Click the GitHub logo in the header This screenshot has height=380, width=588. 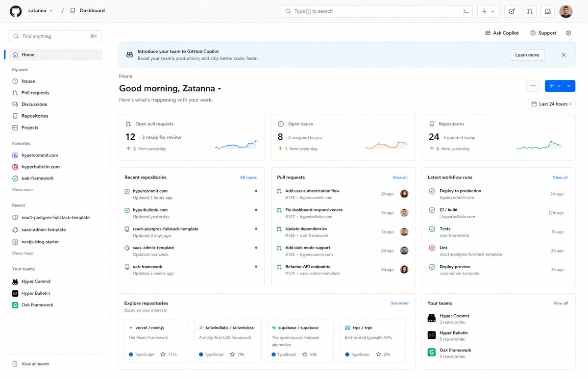tap(16, 11)
